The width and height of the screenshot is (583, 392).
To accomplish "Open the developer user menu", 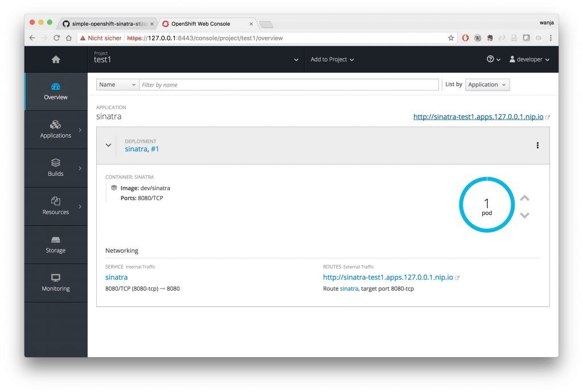I will point(529,59).
